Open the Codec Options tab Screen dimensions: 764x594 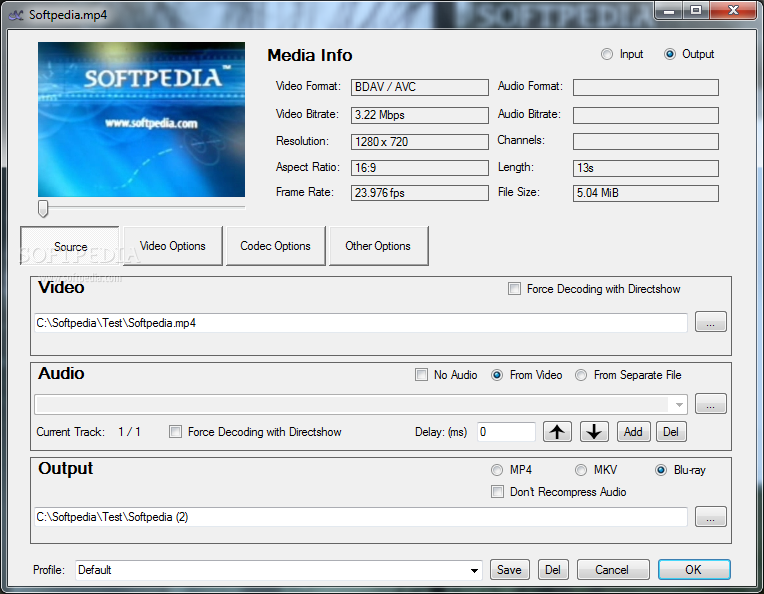click(275, 246)
